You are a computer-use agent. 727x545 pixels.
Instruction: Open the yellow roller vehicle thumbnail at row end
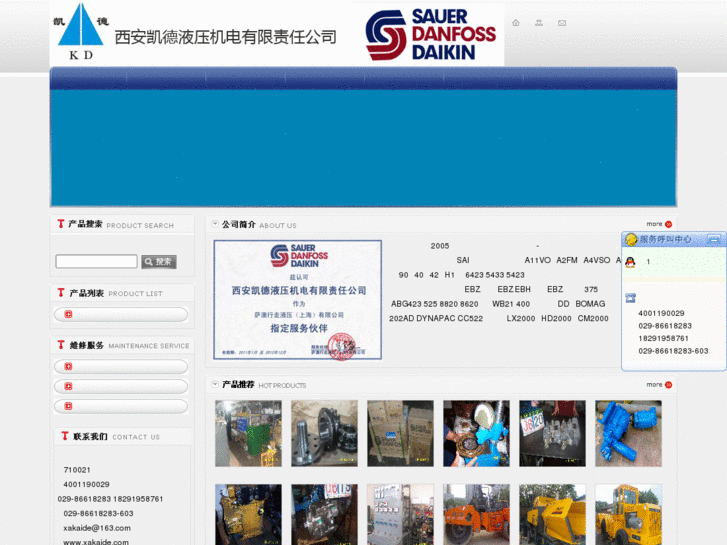[x=629, y=514]
